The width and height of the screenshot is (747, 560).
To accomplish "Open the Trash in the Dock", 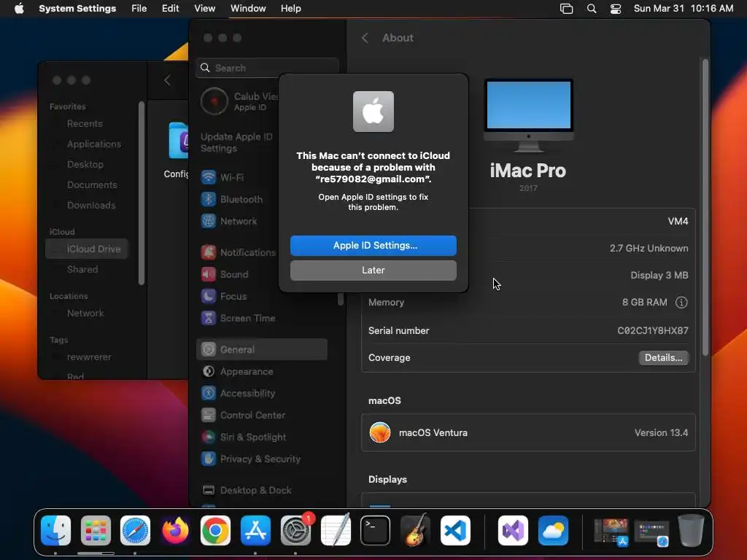I will point(692,531).
